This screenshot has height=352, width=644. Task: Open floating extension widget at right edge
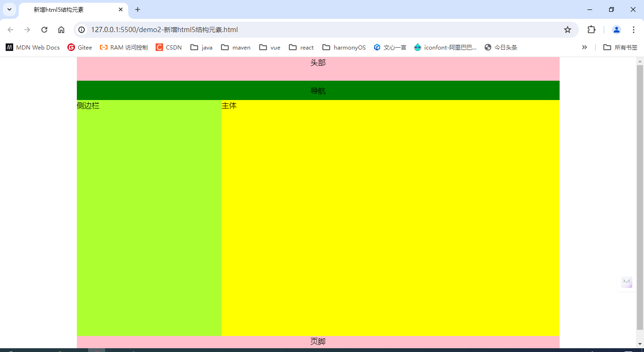[627, 282]
